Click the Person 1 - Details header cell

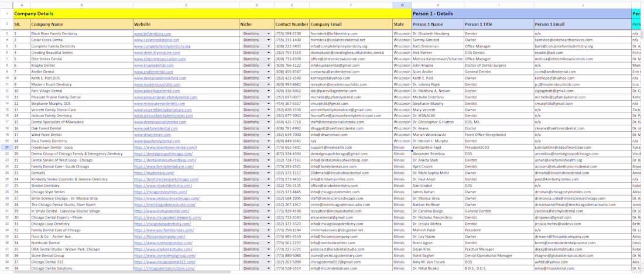(522, 13)
